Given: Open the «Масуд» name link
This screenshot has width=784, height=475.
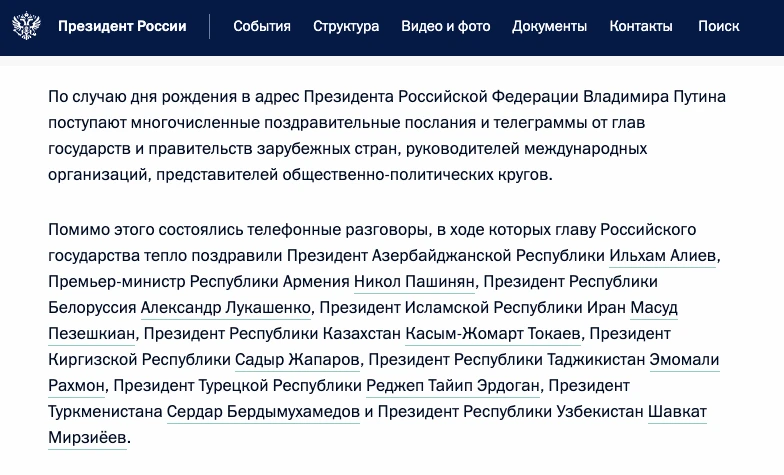Looking at the screenshot, I should [654, 308].
